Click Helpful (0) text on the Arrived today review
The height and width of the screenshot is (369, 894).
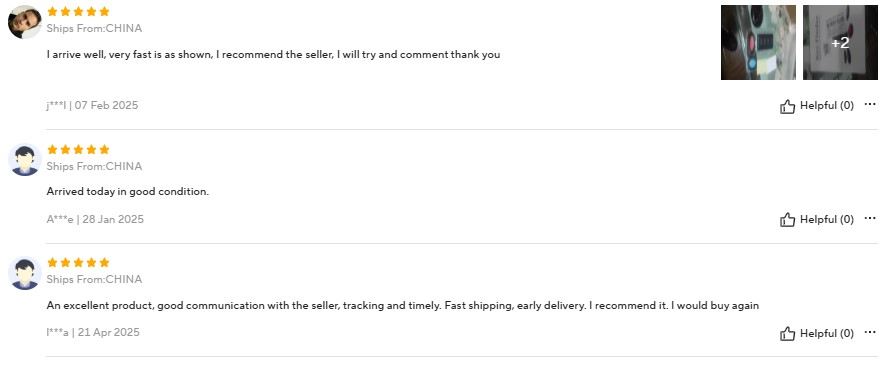tap(827, 220)
